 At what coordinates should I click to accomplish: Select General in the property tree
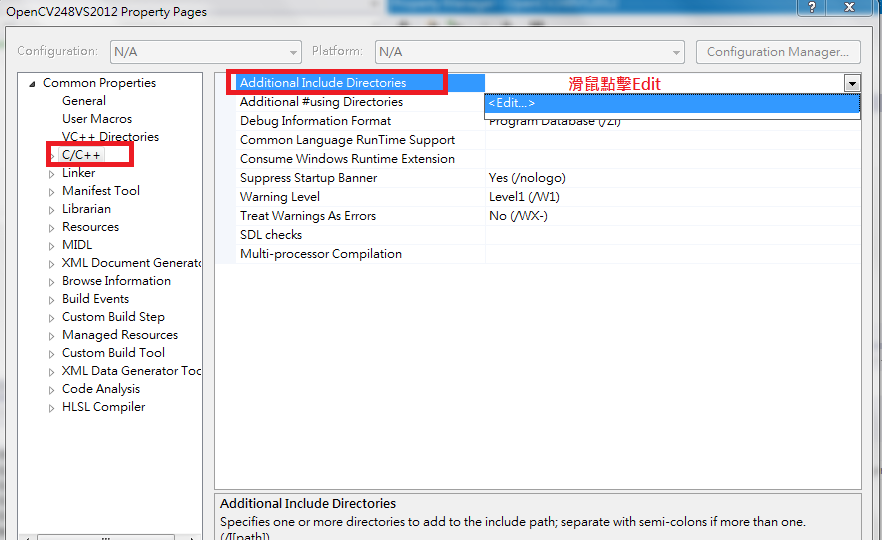pyautogui.click(x=84, y=101)
